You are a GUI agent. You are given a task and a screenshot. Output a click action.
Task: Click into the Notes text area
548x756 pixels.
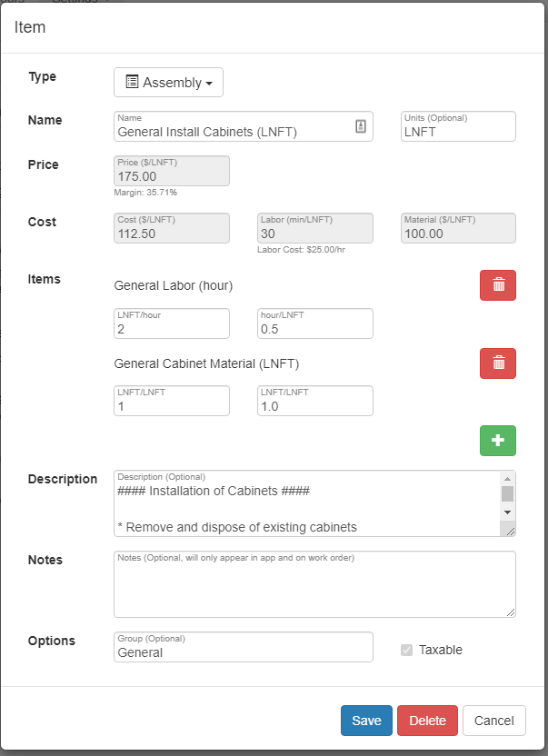click(314, 582)
